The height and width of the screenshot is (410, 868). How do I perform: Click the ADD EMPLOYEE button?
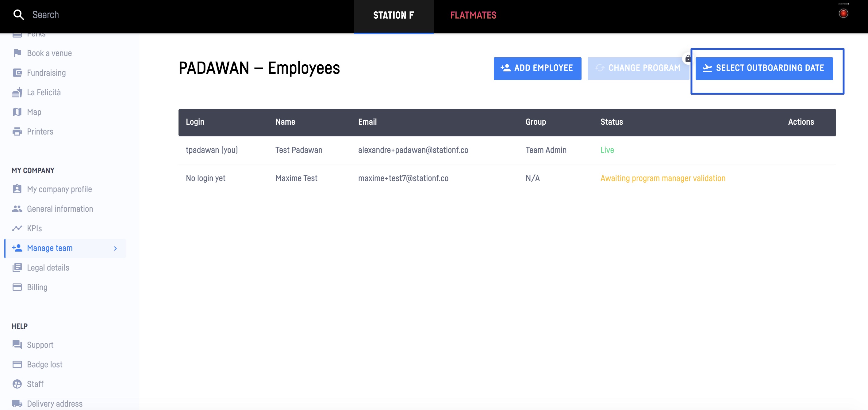click(537, 68)
